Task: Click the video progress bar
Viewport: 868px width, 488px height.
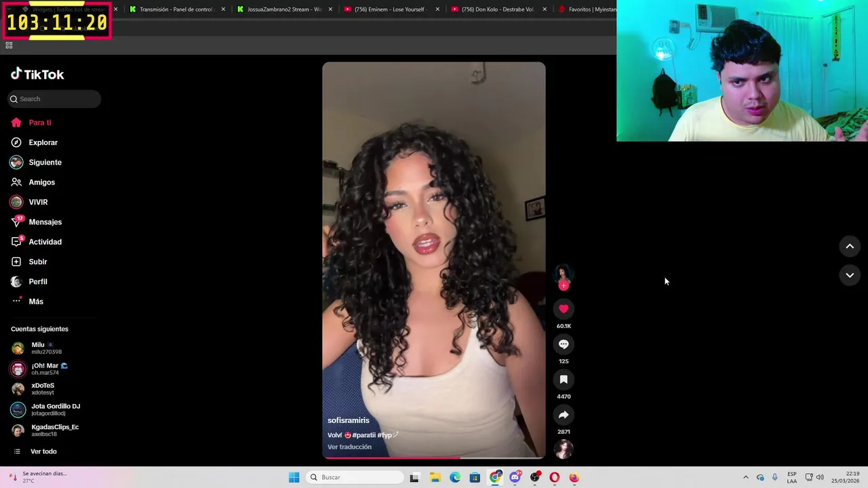Action: click(434, 457)
